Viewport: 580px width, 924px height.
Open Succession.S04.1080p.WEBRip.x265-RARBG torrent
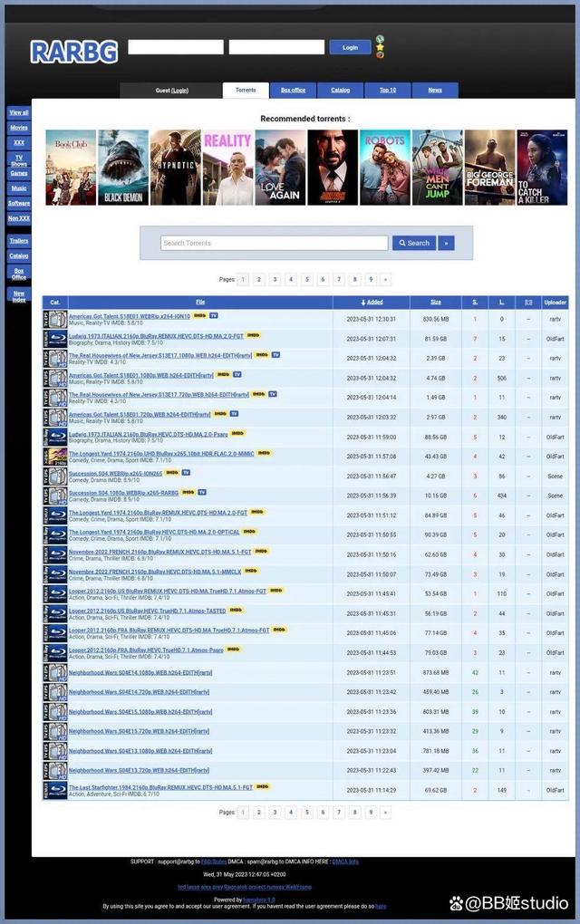[x=123, y=493]
